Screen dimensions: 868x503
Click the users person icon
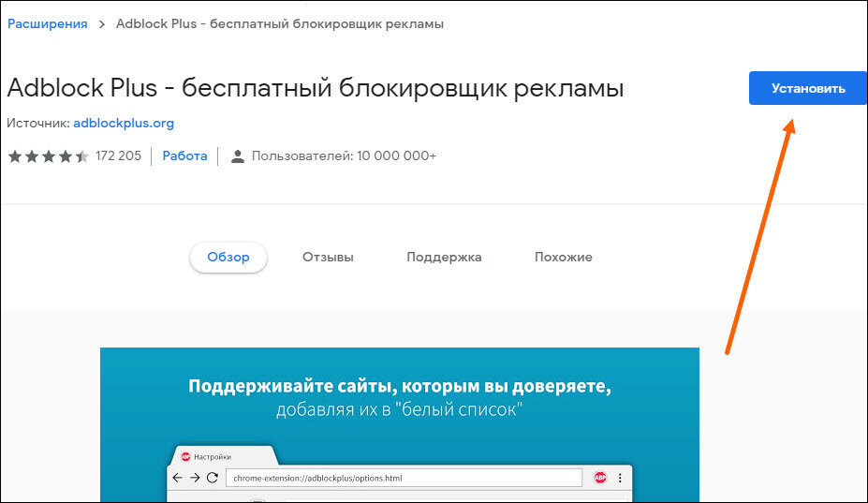(x=238, y=156)
